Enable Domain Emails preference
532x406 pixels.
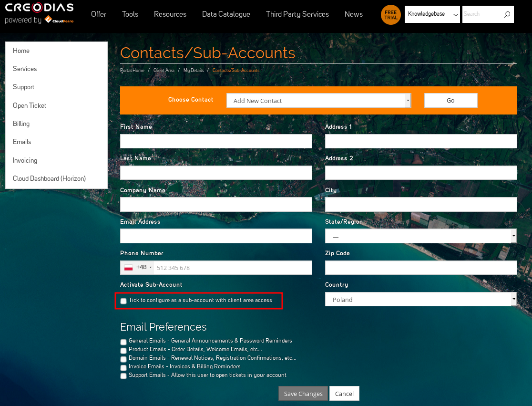point(123,359)
